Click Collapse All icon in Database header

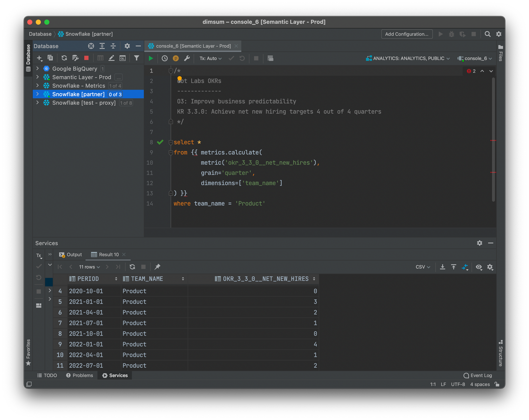click(113, 46)
